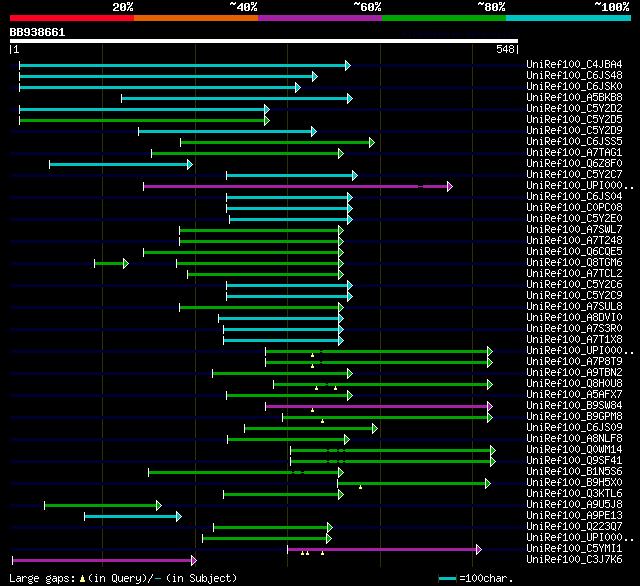Select the white BB938661 query sequence bar

pyautogui.click(x=264, y=41)
